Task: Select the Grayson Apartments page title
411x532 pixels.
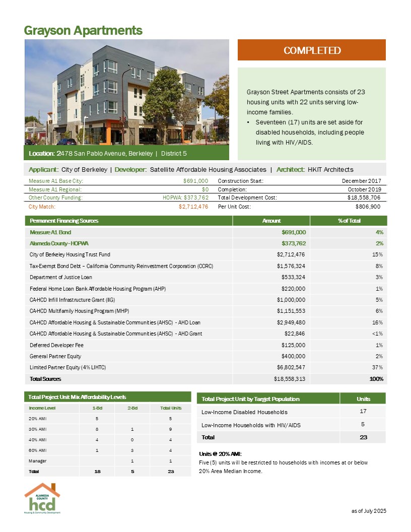Action: 83,30
